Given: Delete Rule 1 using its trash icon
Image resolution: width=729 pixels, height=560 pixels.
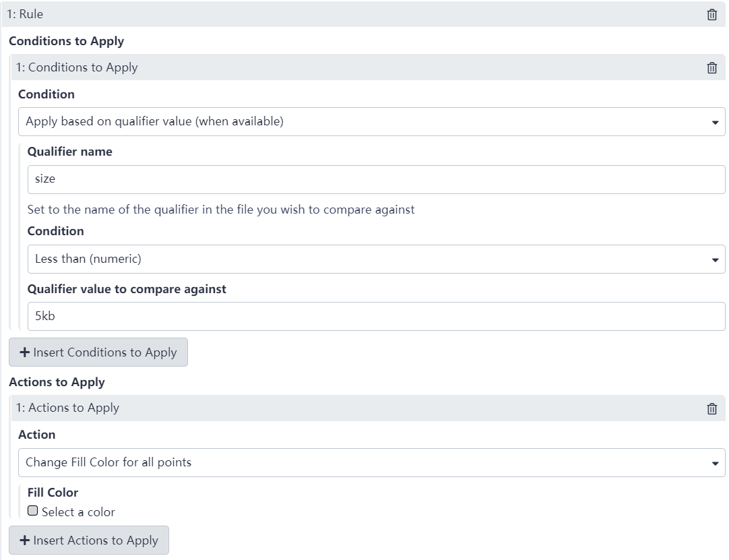Looking at the screenshot, I should click(x=711, y=14).
